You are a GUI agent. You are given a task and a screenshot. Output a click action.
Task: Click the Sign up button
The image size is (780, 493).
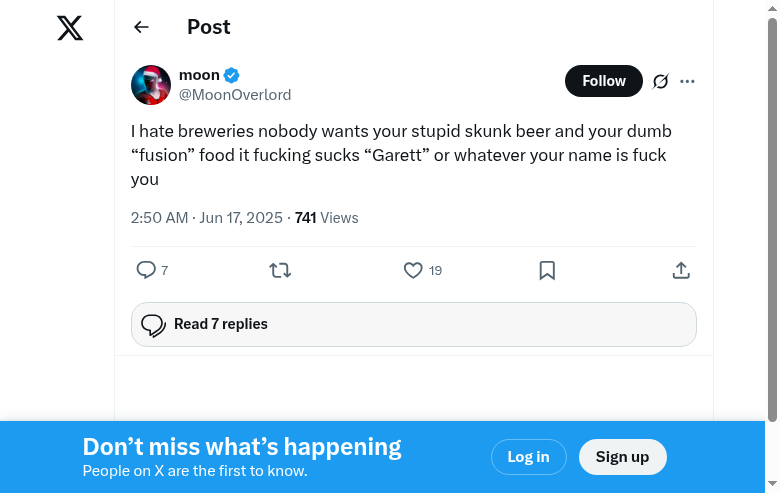pyautogui.click(x=622, y=457)
